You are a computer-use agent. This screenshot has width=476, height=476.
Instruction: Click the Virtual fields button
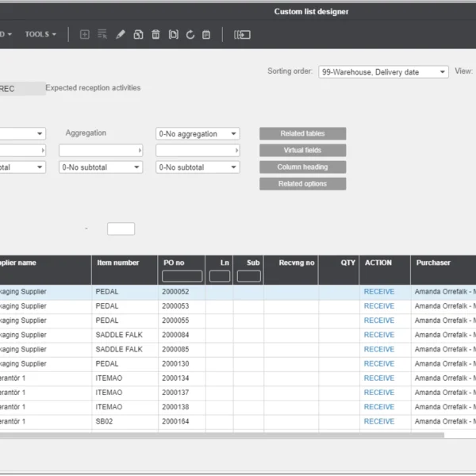(302, 150)
